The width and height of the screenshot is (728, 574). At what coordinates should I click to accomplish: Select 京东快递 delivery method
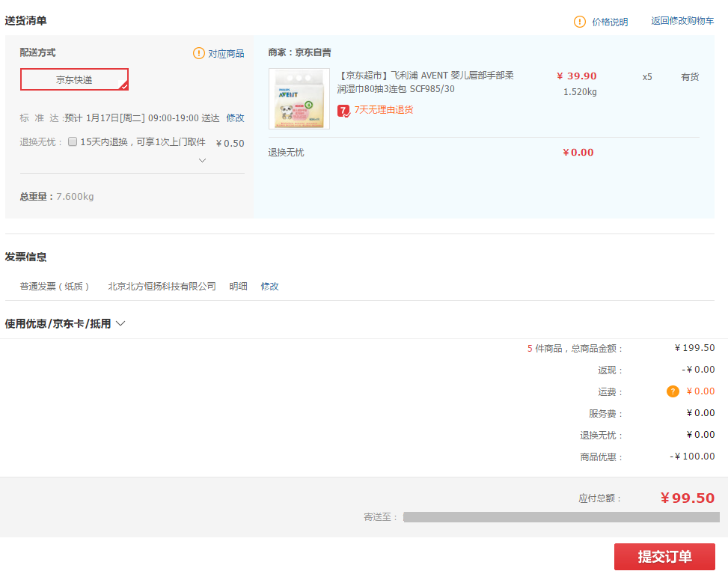[74, 79]
